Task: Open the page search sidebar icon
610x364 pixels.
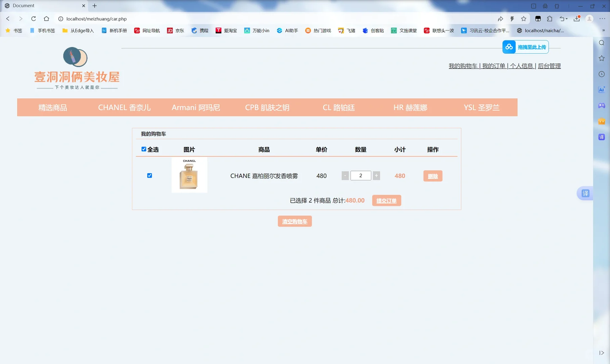Action: tap(602, 43)
